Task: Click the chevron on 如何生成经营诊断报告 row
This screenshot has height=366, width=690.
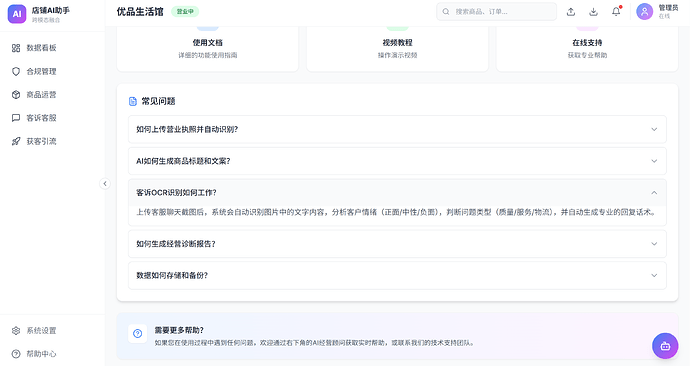Action: (654, 244)
